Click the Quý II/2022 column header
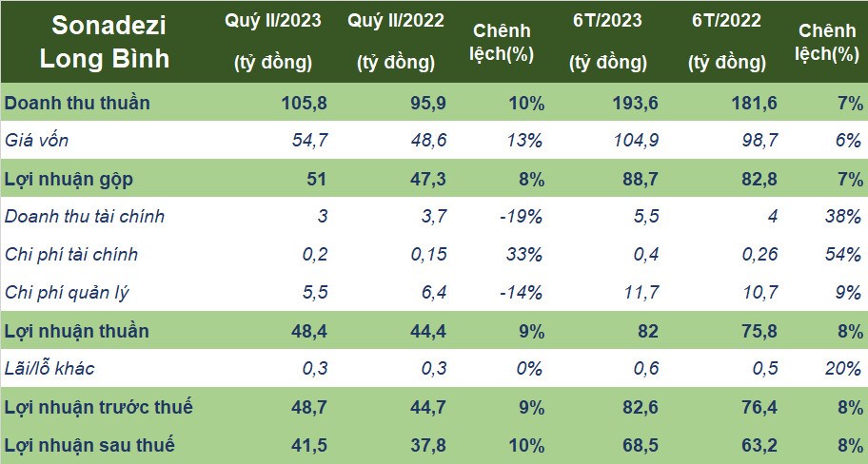 pyautogui.click(x=396, y=42)
